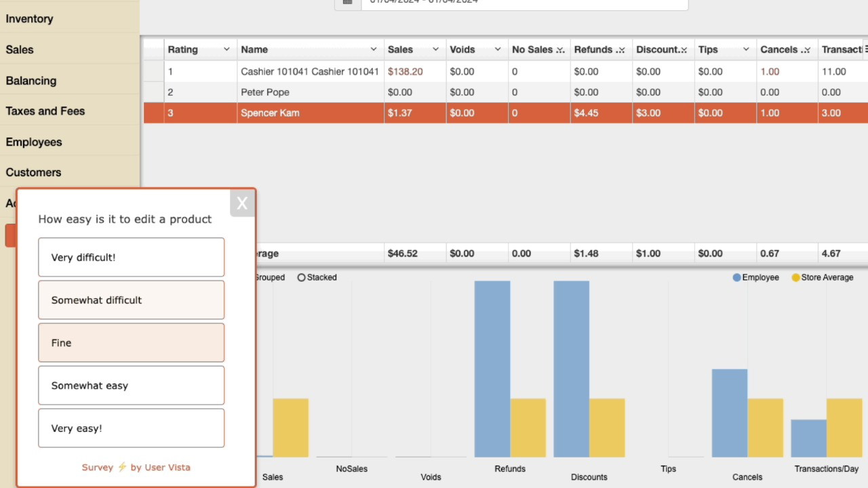Go to Taxes and Fees section
Screen dimensions: 868x488
click(x=45, y=111)
